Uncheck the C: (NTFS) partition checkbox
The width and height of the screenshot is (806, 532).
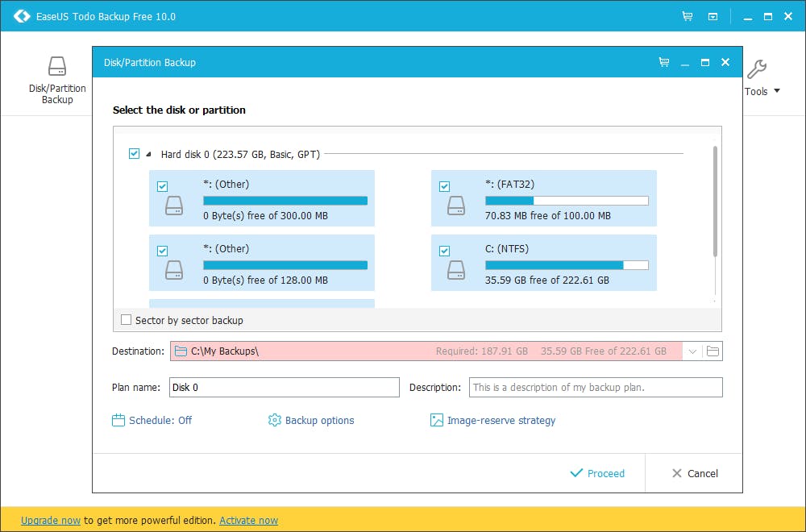[445, 251]
